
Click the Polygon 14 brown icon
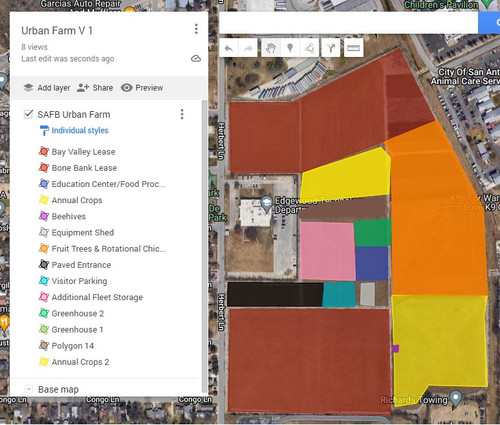pos(44,345)
